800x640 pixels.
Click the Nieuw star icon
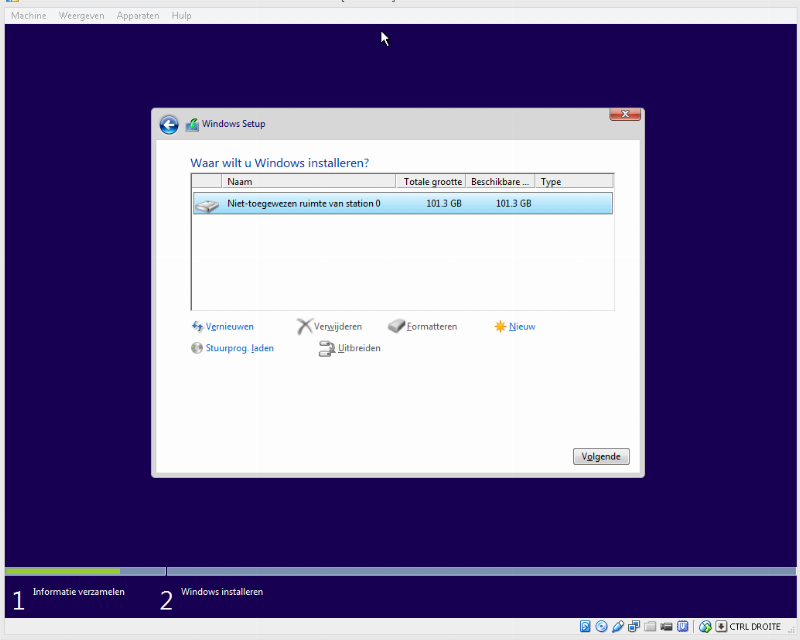pos(501,327)
